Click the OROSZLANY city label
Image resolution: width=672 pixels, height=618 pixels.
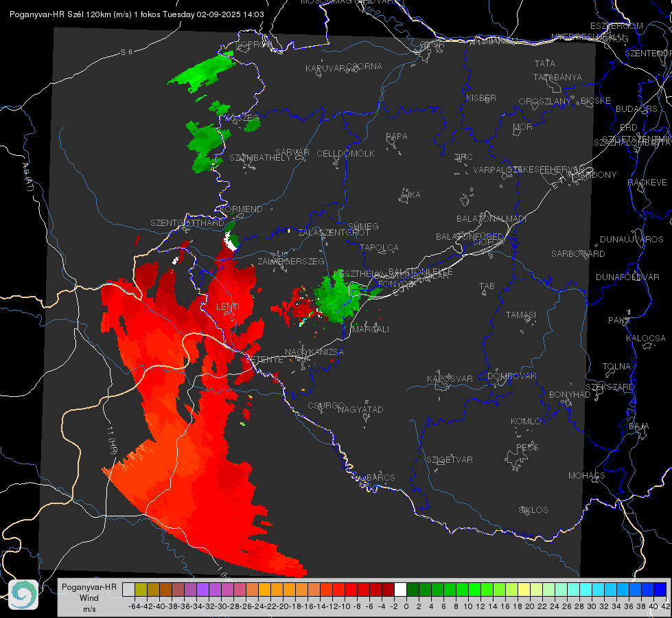click(545, 102)
